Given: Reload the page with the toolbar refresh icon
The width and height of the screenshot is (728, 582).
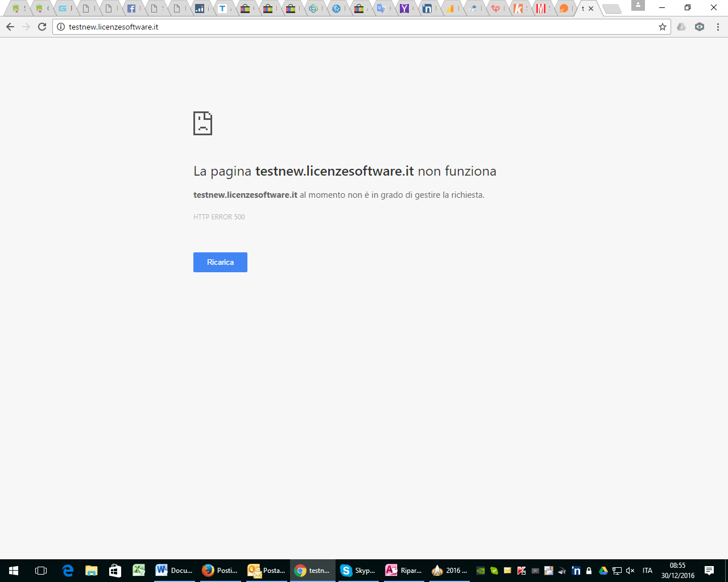Looking at the screenshot, I should pos(42,27).
